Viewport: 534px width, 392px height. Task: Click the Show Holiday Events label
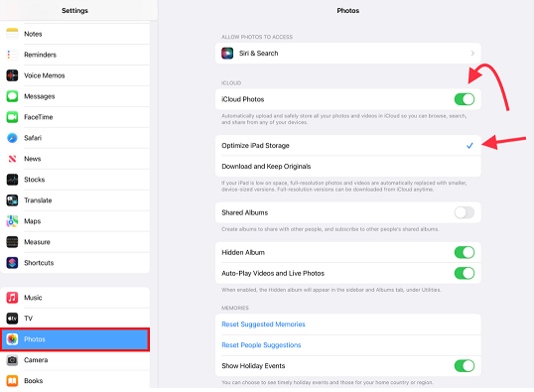(253, 366)
